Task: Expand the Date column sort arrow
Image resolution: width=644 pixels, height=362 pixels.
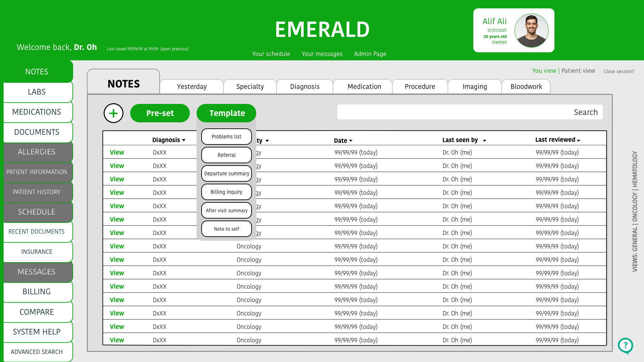Action: click(351, 141)
